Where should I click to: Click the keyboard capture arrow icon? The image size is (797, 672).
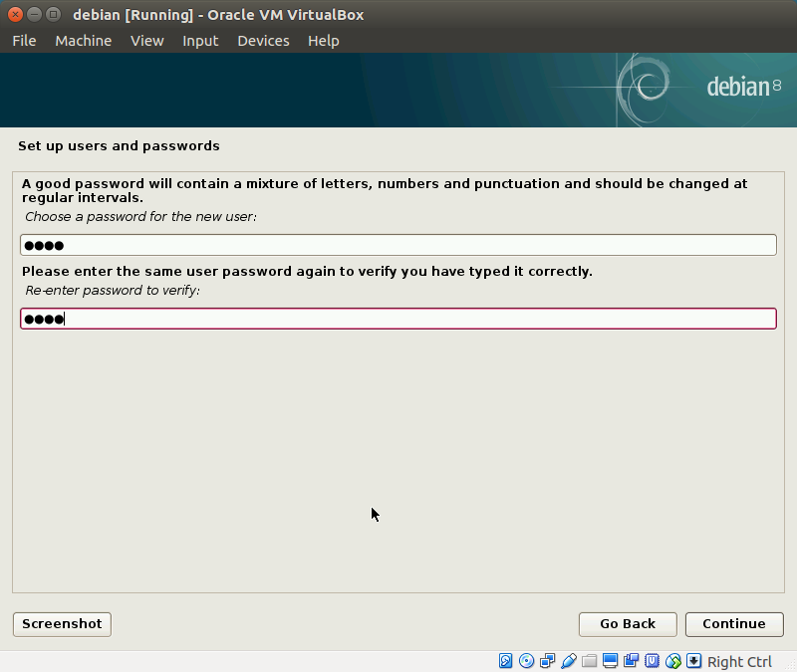pyautogui.click(x=693, y=661)
